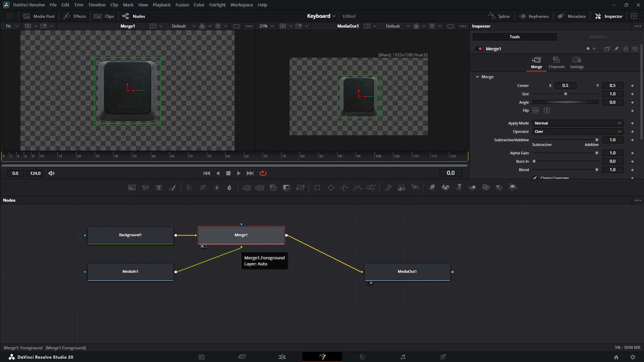Viewport: 644px width, 362px height.
Task: Lock the Merge1 tool in Inspector
Action: tap(626, 49)
